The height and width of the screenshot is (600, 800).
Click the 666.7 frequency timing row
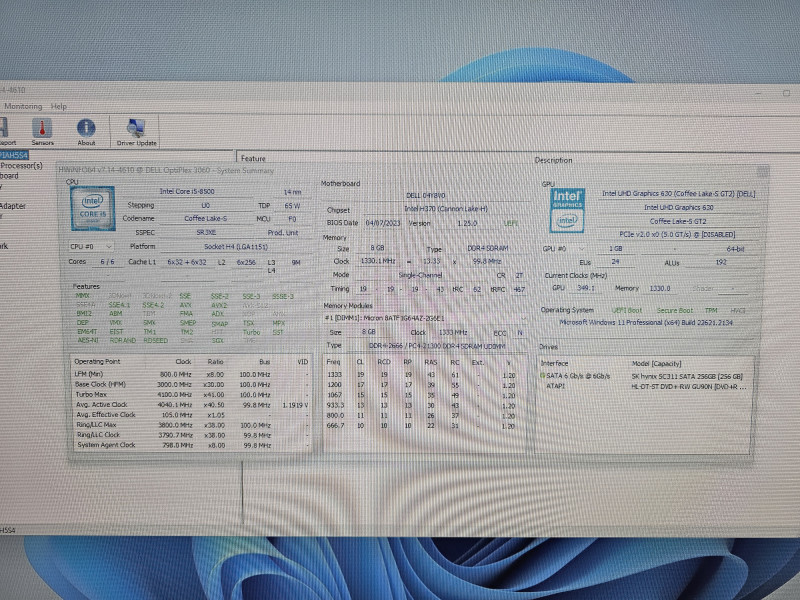coord(424,426)
